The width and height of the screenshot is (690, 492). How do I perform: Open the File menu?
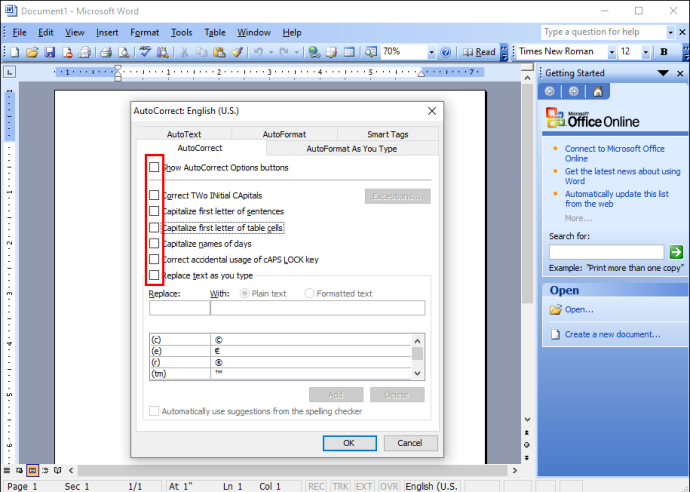pos(19,33)
